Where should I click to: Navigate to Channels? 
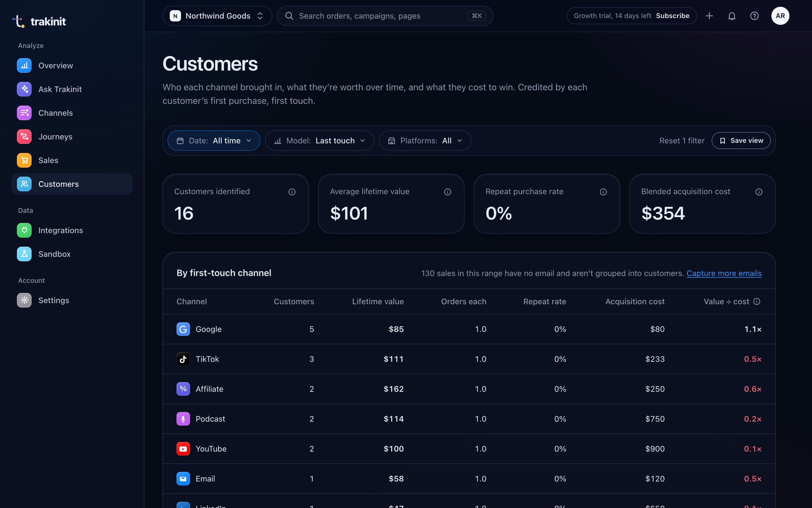(x=72, y=113)
